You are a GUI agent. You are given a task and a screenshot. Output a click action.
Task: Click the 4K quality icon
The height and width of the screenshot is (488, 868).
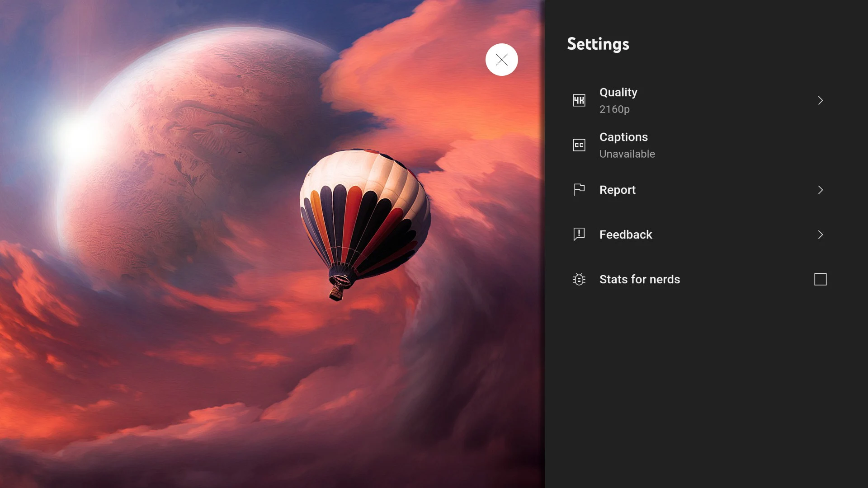579,100
